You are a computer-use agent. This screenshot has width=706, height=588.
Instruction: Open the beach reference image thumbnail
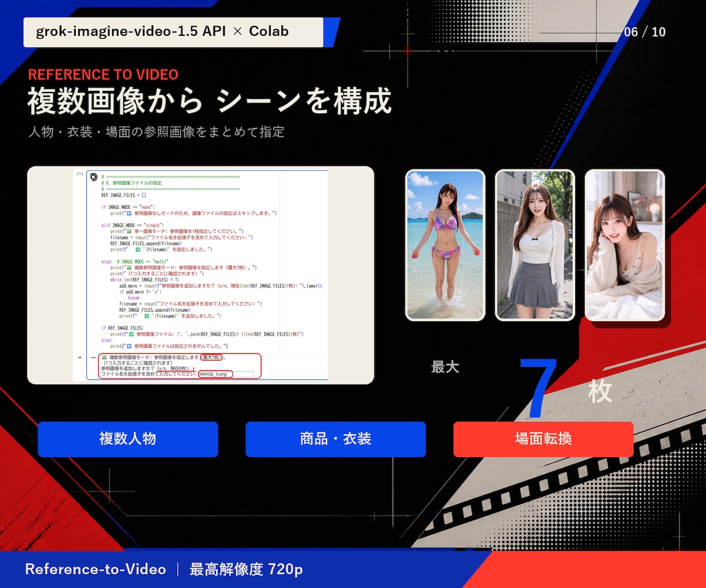[x=445, y=245]
